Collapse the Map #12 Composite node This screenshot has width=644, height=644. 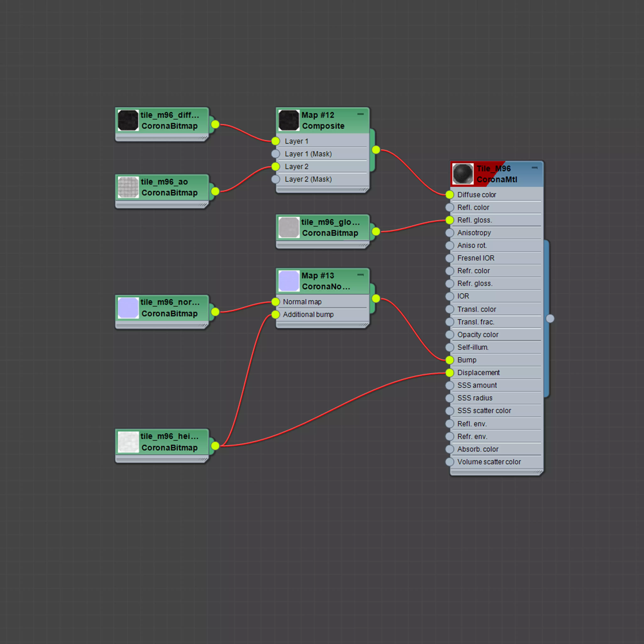pos(360,114)
